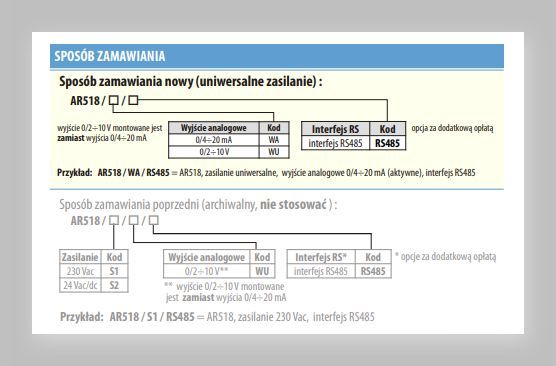Screen dimensions: 556x366
Task: Click the bold black 'RS485' code cell
Action: click(388, 143)
